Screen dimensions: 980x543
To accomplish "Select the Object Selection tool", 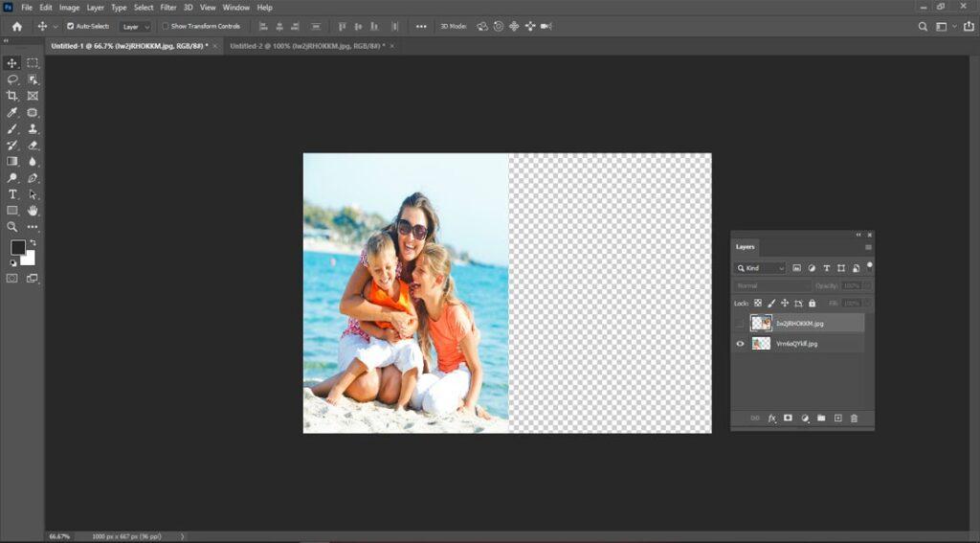I will click(x=33, y=79).
